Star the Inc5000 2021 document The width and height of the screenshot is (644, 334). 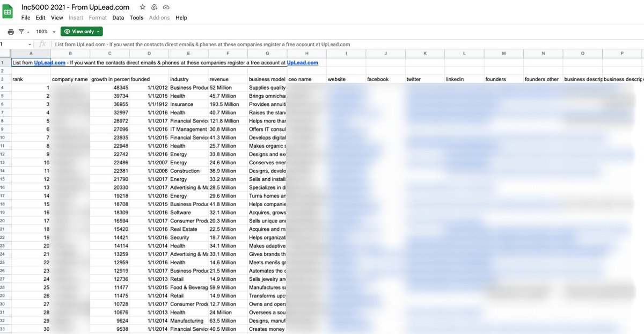(x=142, y=7)
